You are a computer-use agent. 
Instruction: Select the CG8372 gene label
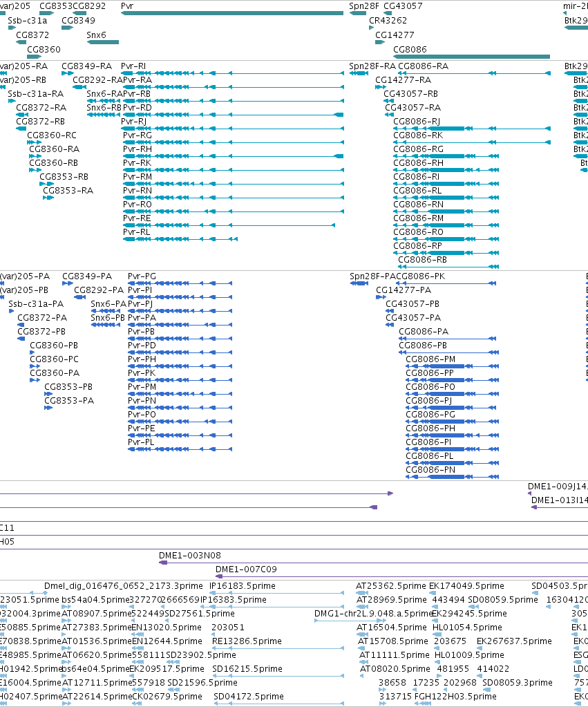(x=32, y=35)
